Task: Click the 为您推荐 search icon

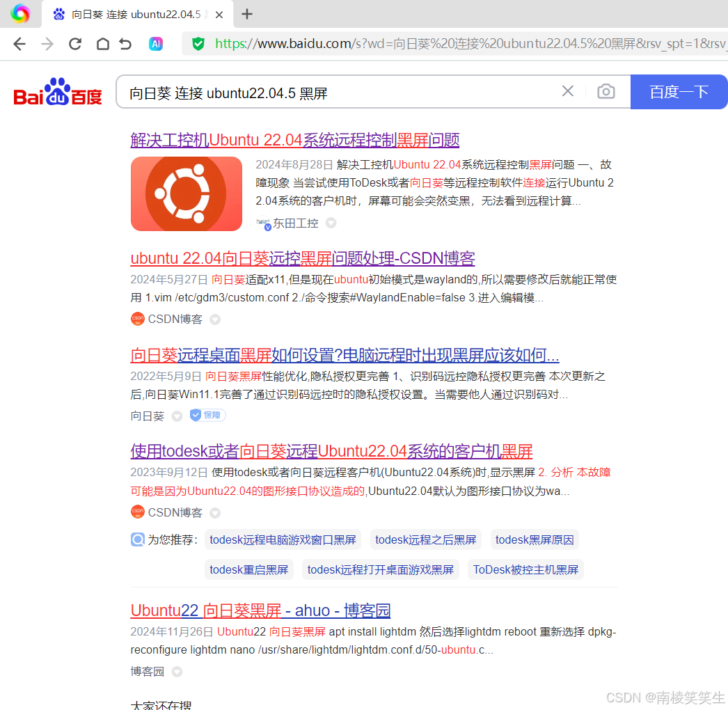Action: (138, 539)
